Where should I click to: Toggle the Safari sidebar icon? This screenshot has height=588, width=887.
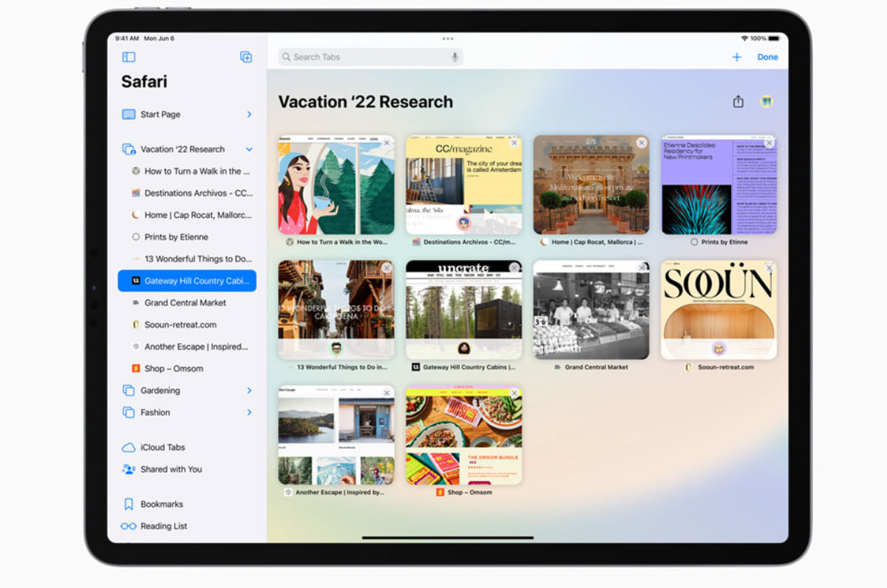129,57
